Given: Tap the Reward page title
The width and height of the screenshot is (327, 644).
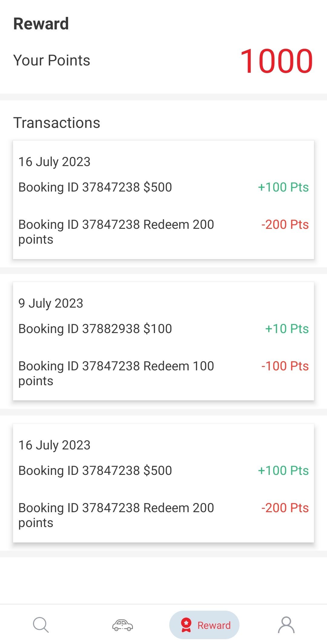Looking at the screenshot, I should pyautogui.click(x=41, y=24).
